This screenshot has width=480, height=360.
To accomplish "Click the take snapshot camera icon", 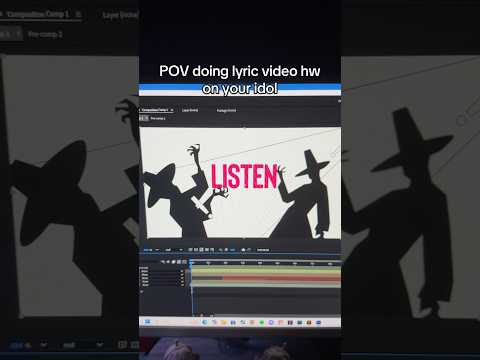I will [243, 250].
